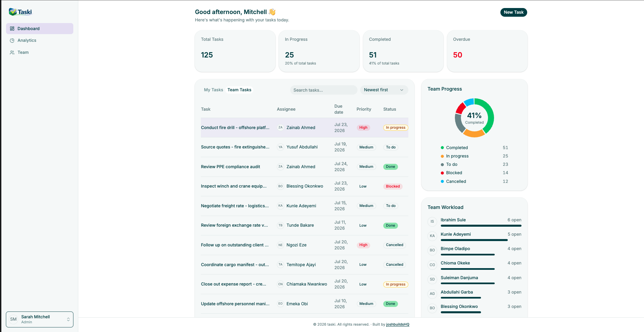Viewport: 644px width, 332px height.
Task: Click the TA avatar beside Temitope Ajayi
Action: [x=280, y=264]
